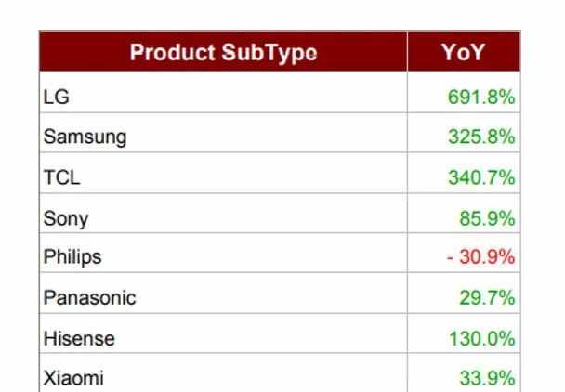
Task: Select the Philips row label
Action: (x=72, y=257)
